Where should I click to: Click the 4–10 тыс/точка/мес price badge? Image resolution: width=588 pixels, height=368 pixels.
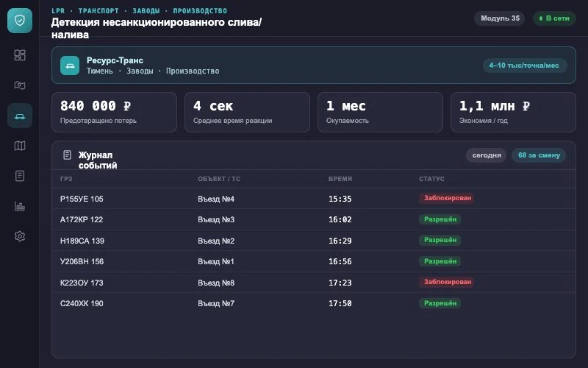pos(524,66)
